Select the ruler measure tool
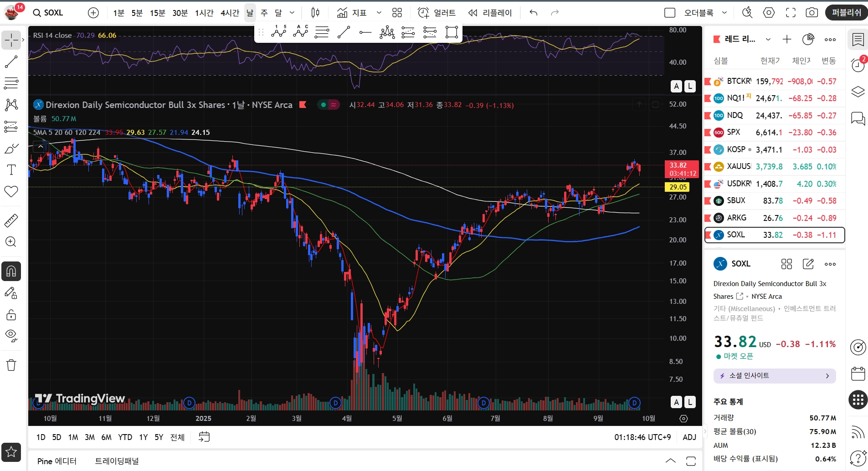868x471 pixels. [x=11, y=220]
